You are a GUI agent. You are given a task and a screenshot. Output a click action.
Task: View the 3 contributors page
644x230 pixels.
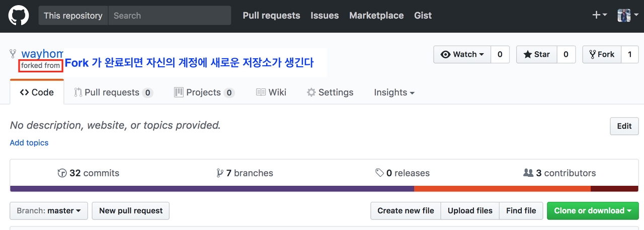click(x=559, y=173)
